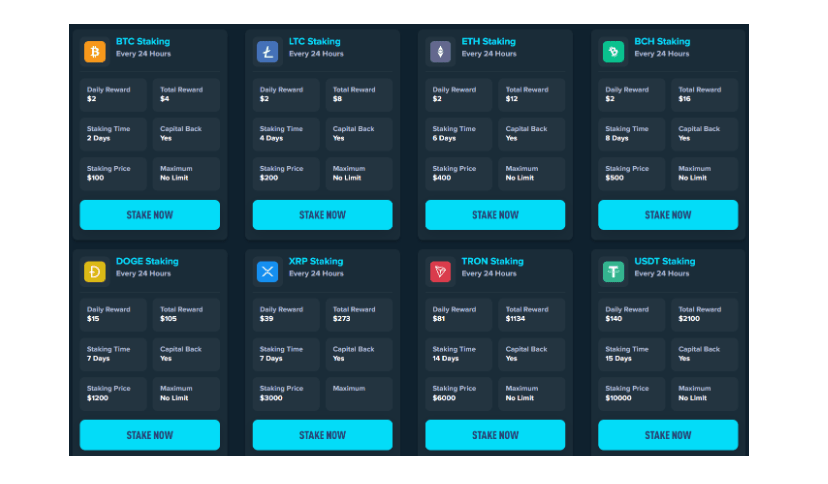Screen dimensions: 828x484
Task: Select DOGE Staking Price $1200 cell
Action: 114,394
